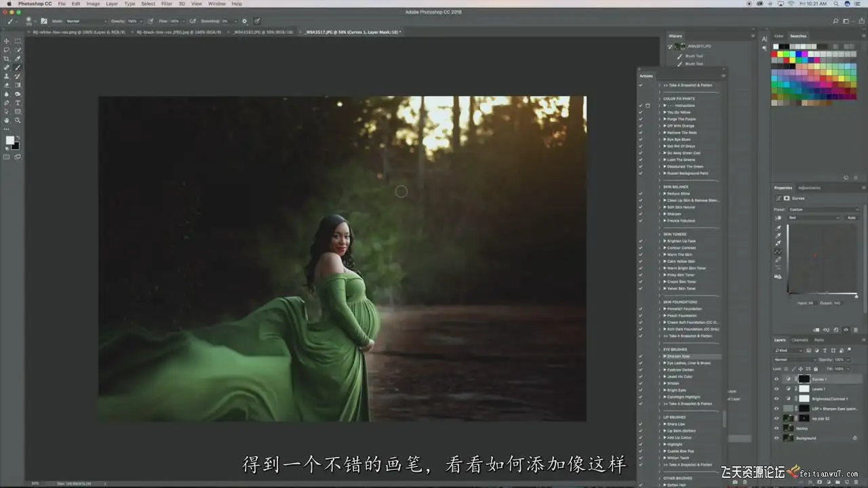The height and width of the screenshot is (488, 868).
Task: Open the Opacity dropdown in options bar
Action: click(142, 21)
